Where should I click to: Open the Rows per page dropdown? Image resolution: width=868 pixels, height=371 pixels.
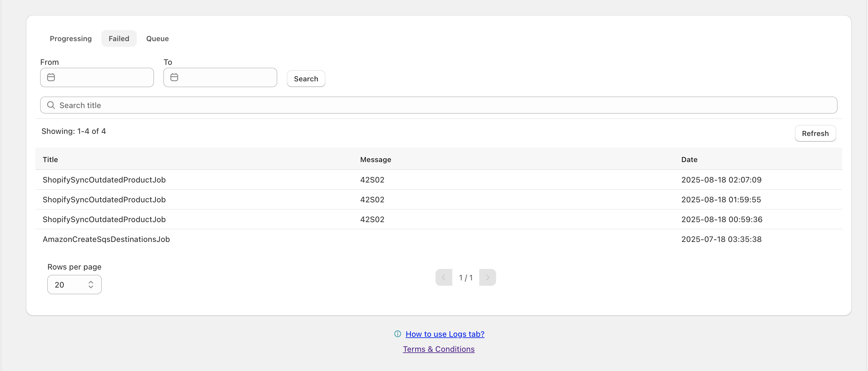[74, 285]
